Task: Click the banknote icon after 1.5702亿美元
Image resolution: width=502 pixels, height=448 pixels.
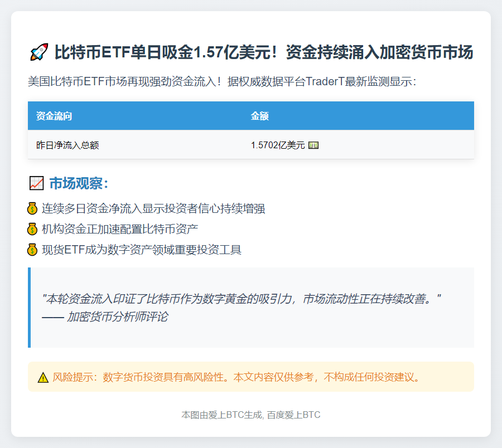Action: [x=313, y=145]
